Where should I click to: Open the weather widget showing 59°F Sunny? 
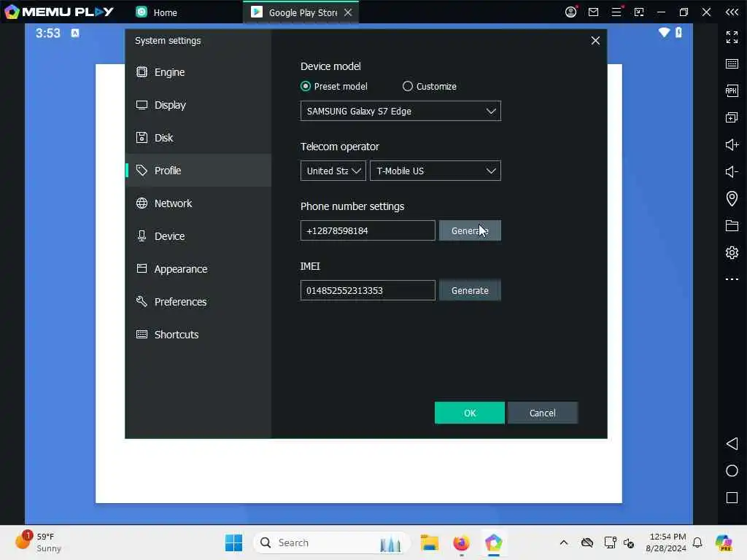pos(38,542)
